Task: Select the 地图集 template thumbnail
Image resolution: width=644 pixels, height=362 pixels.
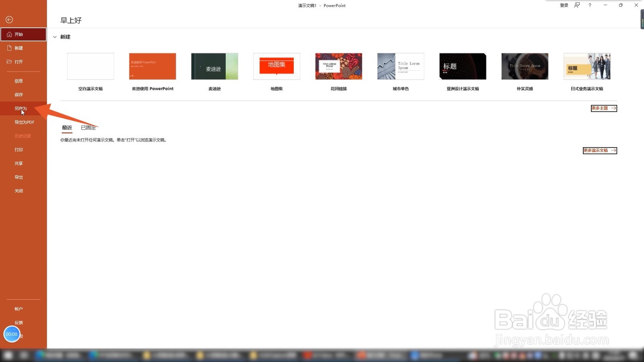Action: tap(277, 66)
